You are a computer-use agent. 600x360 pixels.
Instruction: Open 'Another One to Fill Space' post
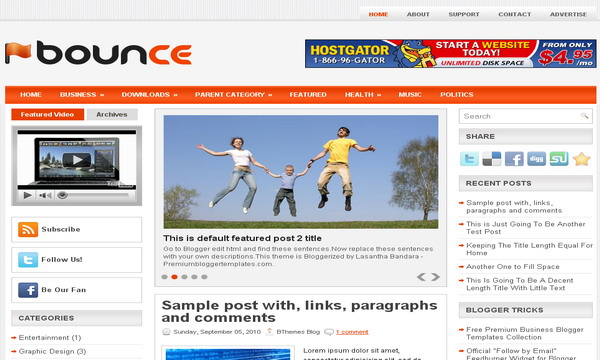513,267
